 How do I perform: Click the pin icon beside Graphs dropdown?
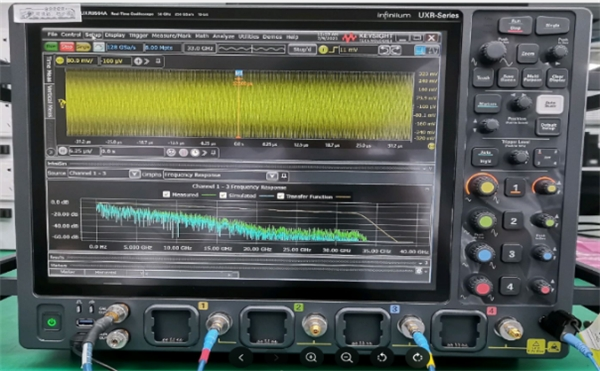point(284,176)
